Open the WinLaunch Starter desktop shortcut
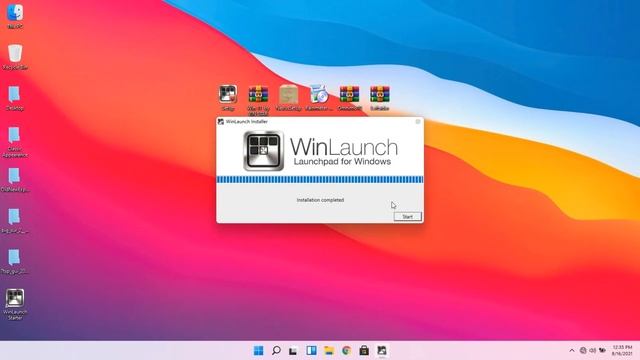Viewport: 640px width, 360px height. (15, 304)
